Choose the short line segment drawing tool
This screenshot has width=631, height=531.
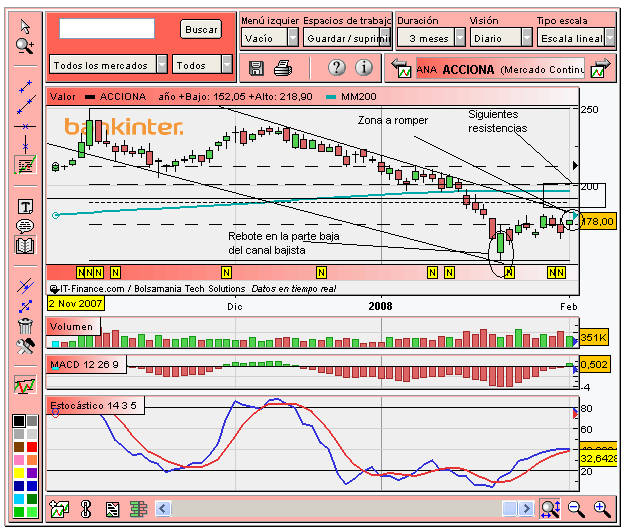(25, 86)
